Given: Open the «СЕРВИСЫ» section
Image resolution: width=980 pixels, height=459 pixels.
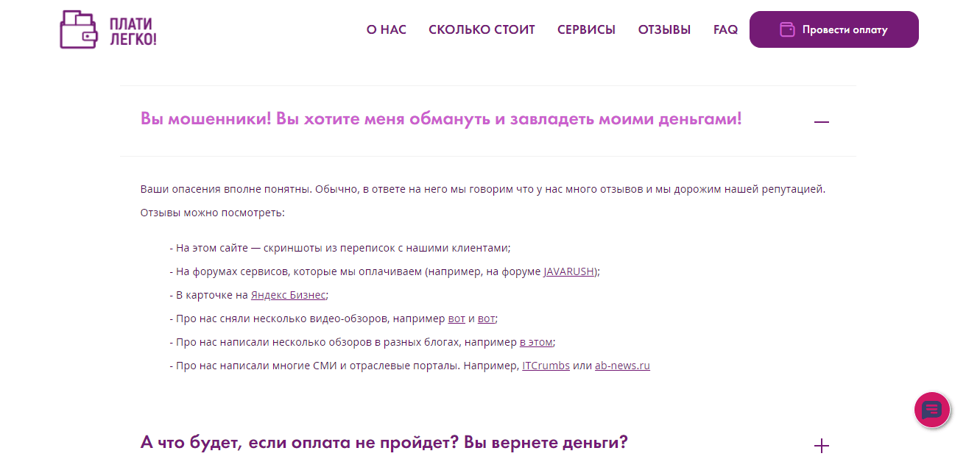Looking at the screenshot, I should [586, 29].
